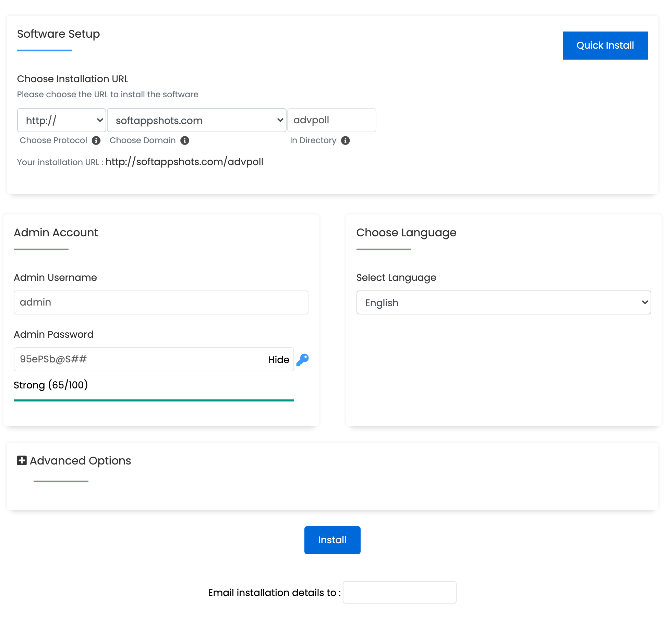Click the info icon beside Choose Protocol
The height and width of the screenshot is (644, 665).
96,140
